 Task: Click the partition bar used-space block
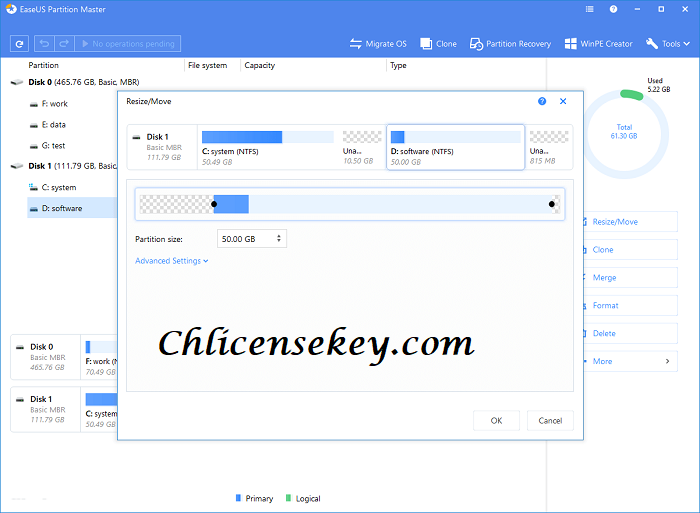click(x=231, y=204)
